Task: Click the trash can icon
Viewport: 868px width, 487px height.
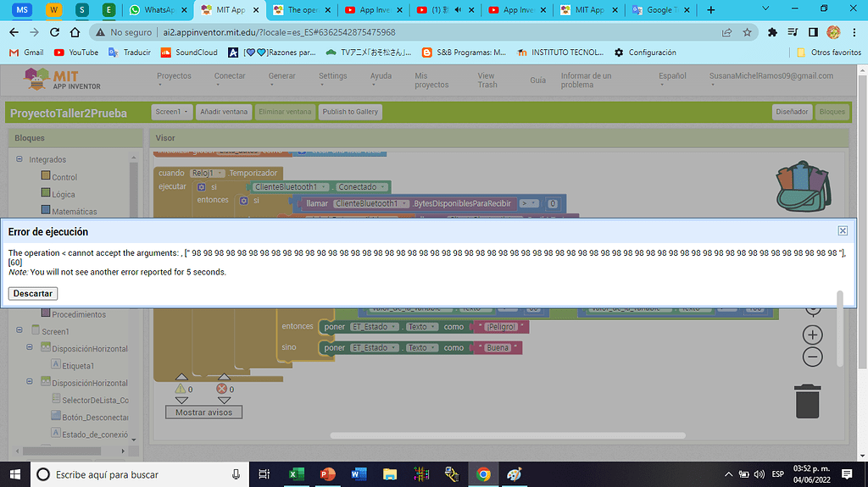Action: [x=807, y=401]
